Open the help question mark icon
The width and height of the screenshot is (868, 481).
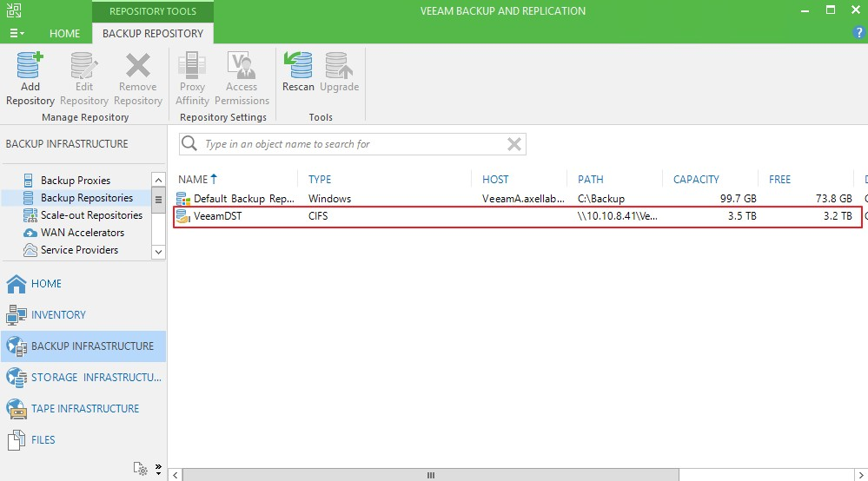859,33
